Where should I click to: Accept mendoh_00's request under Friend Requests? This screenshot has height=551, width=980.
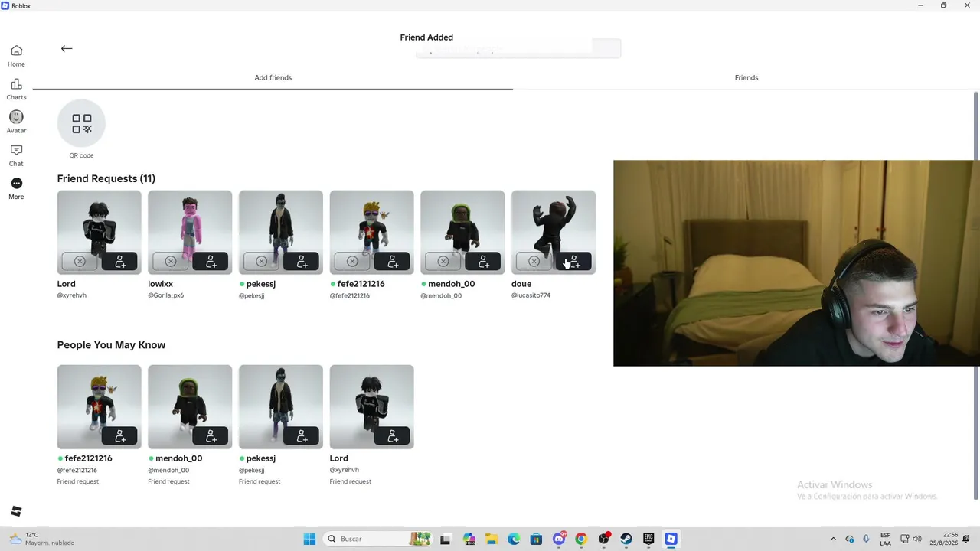(483, 262)
